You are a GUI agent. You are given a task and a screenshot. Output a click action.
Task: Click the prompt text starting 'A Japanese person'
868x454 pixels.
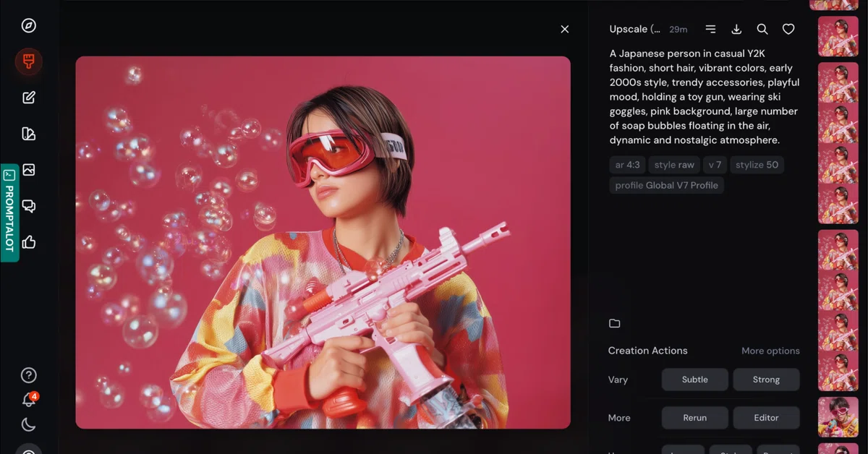(704, 97)
